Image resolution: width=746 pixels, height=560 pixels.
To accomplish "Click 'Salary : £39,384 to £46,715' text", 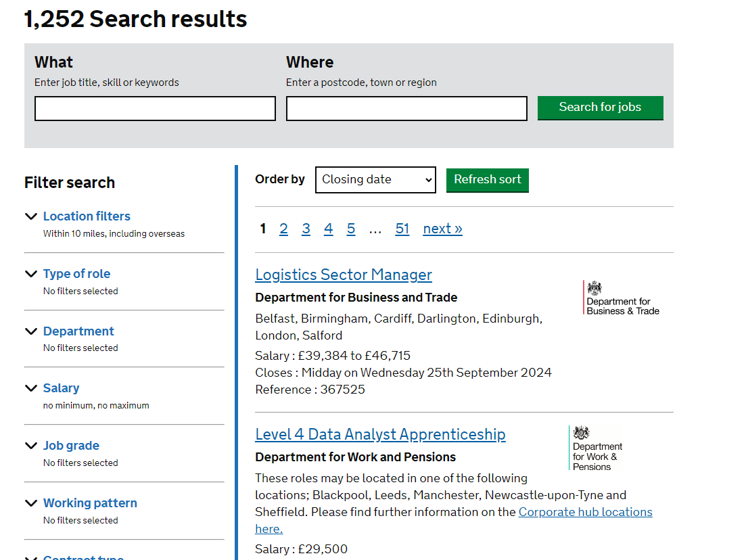I will tap(333, 356).
